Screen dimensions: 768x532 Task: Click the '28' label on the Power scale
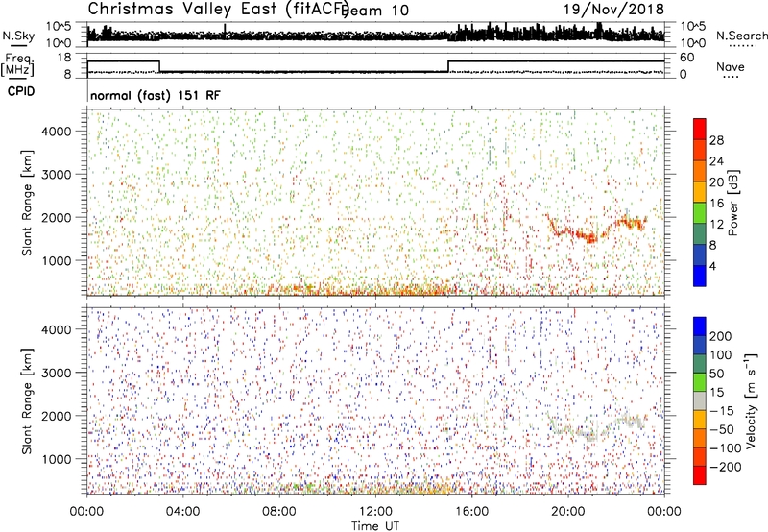716,140
